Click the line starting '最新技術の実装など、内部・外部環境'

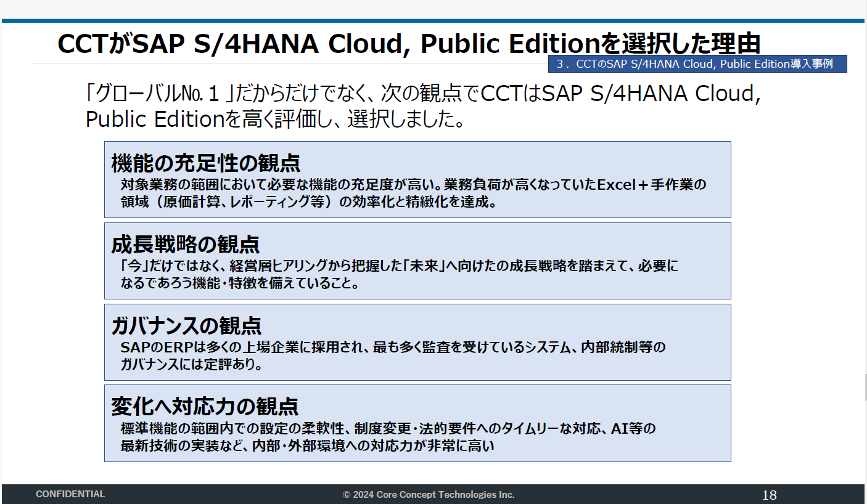click(307, 446)
